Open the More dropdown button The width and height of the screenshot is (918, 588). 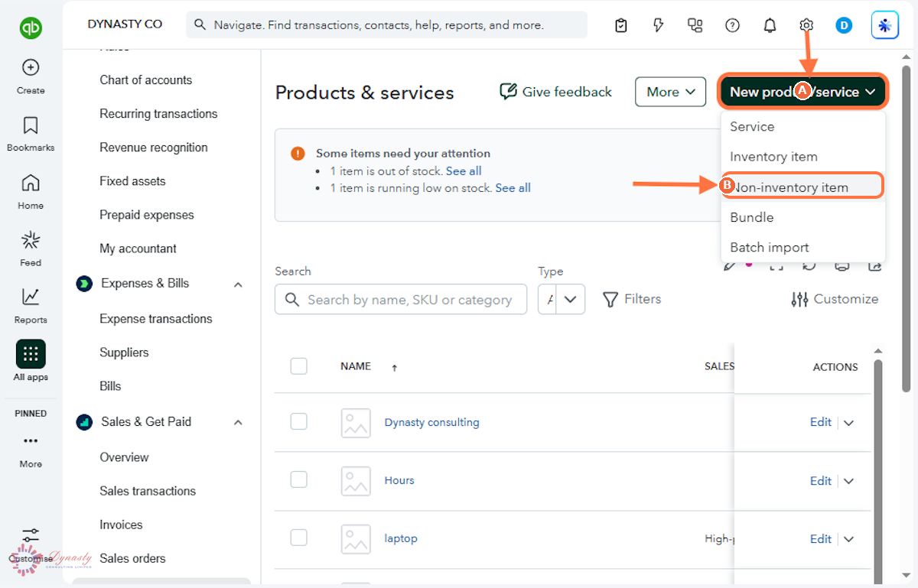tap(670, 92)
